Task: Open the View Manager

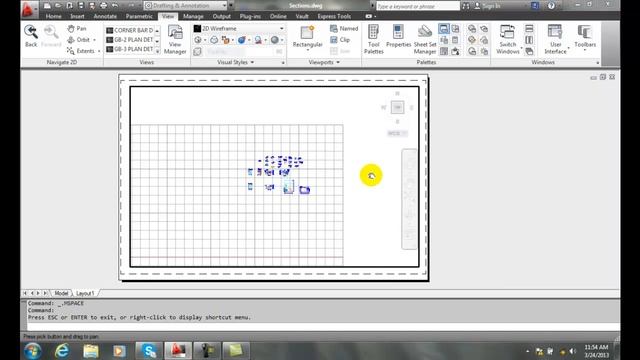Action: tap(175, 40)
